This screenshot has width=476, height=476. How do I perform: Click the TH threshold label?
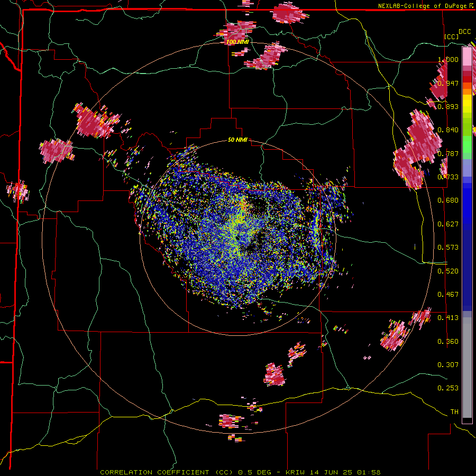[454, 411]
